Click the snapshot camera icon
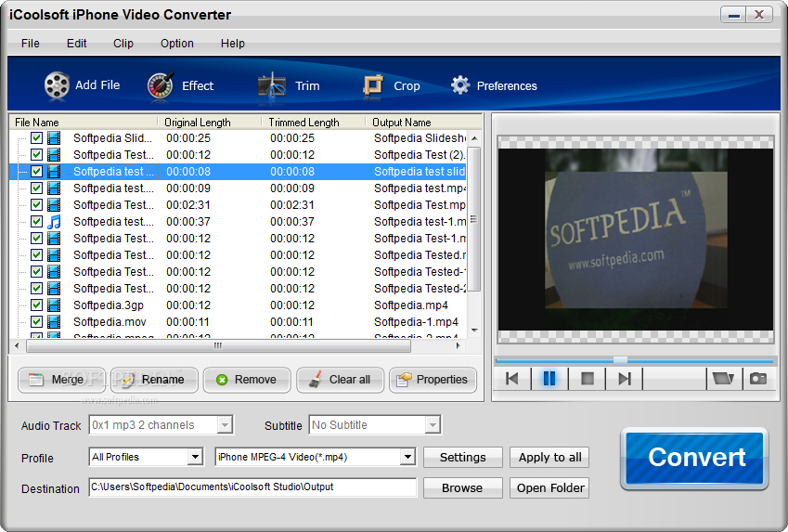This screenshot has width=788, height=532. [758, 379]
